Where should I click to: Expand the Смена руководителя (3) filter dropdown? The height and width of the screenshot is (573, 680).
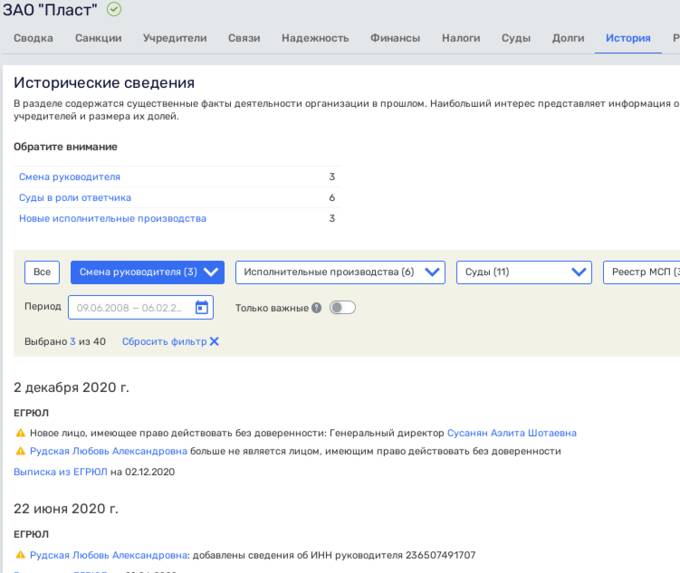147,272
